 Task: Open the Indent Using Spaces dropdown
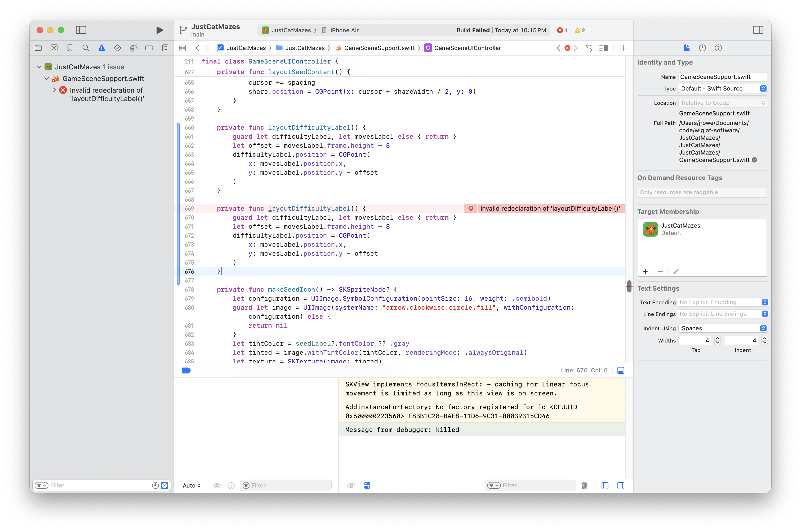(x=723, y=328)
